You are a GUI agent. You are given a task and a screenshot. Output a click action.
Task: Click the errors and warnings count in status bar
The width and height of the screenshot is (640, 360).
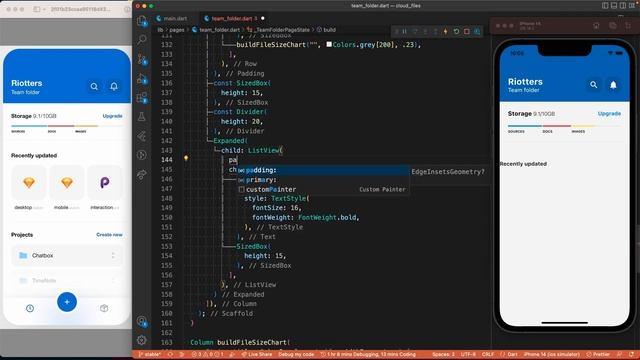[207, 354]
